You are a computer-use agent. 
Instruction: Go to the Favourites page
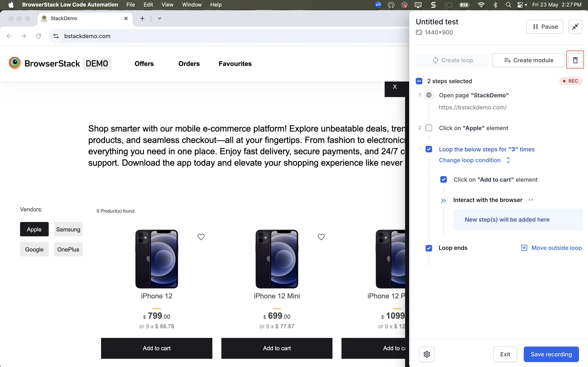tap(235, 64)
